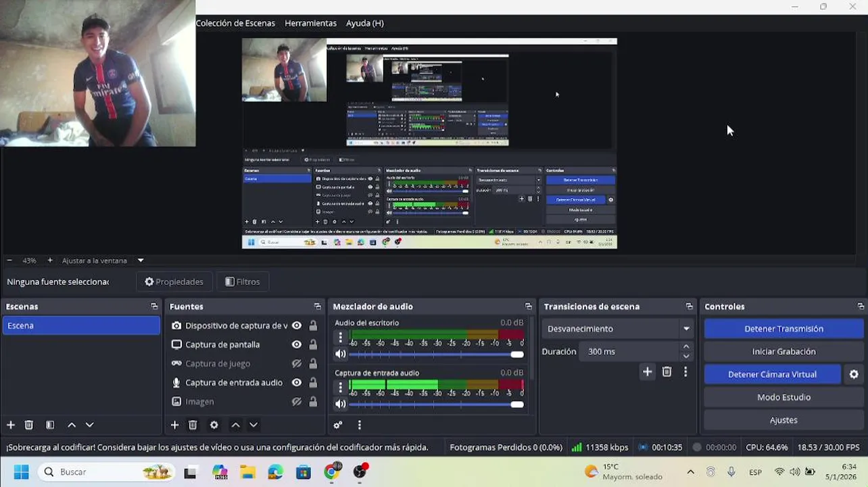Image resolution: width=868 pixels, height=487 pixels.
Task: Click Duración 300 ms input field
Action: (x=629, y=352)
